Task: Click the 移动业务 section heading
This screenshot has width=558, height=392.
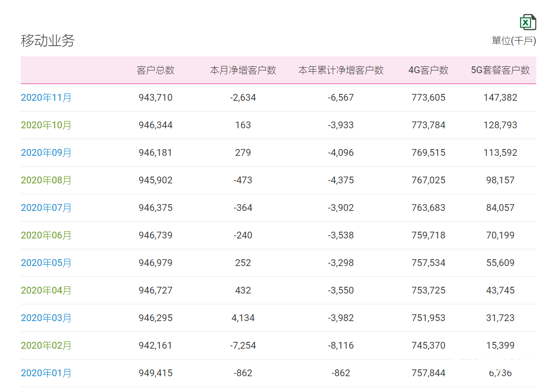Action: point(47,41)
